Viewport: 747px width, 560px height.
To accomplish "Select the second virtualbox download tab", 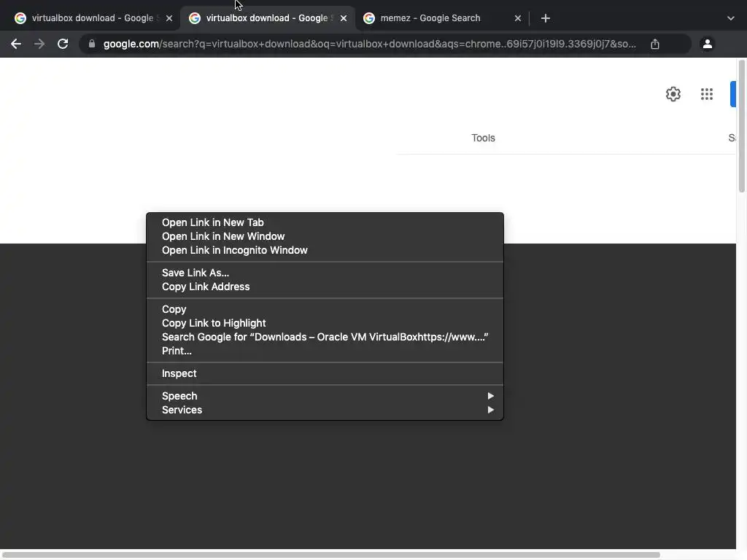I will click(x=267, y=18).
